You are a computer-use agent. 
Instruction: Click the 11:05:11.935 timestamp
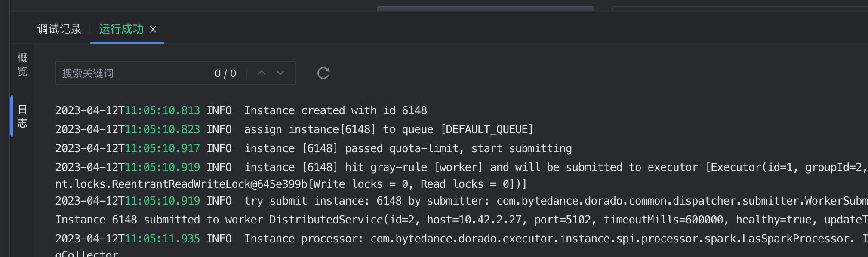click(x=163, y=239)
